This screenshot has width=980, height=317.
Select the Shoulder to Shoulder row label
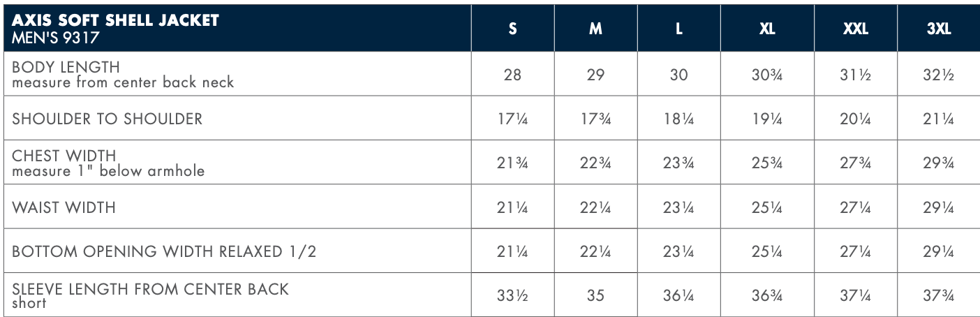(107, 119)
